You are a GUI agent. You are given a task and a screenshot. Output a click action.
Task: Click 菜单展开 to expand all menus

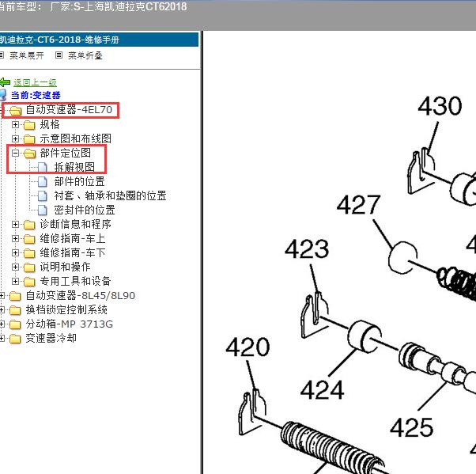(x=27, y=55)
